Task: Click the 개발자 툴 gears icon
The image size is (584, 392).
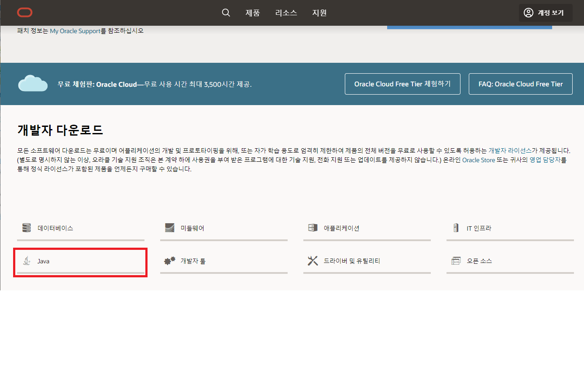Action: (x=170, y=261)
